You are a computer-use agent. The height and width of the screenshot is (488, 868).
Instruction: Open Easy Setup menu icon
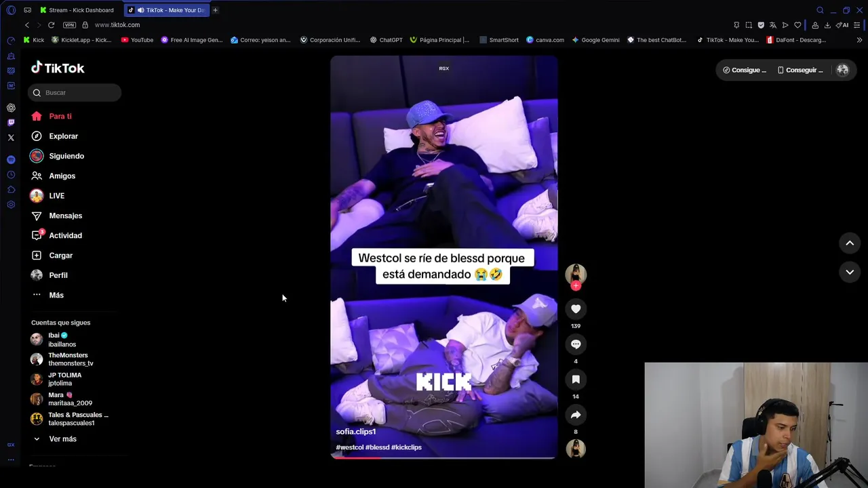(857, 25)
